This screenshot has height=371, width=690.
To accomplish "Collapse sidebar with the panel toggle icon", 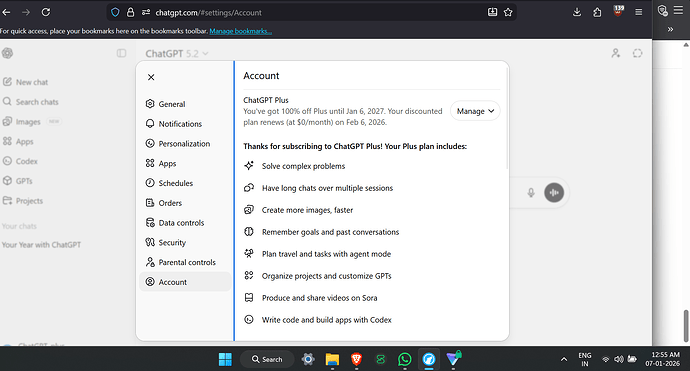I will 121,53.
